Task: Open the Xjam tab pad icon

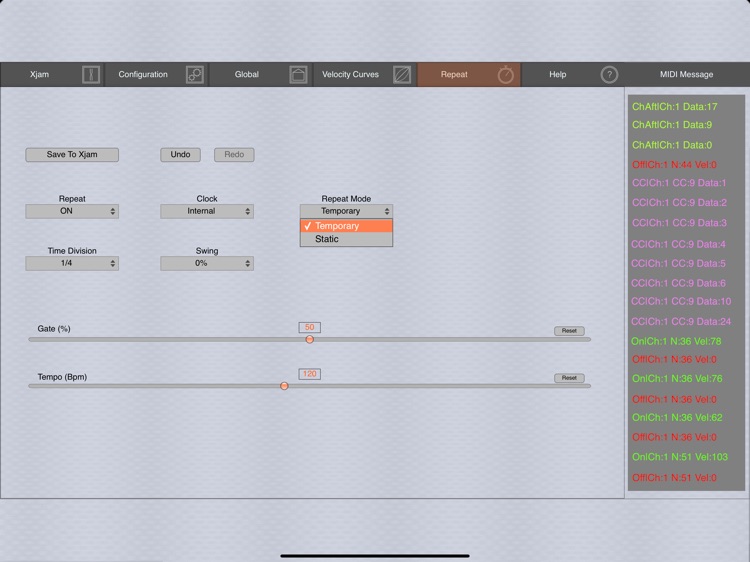Action: pyautogui.click(x=90, y=75)
